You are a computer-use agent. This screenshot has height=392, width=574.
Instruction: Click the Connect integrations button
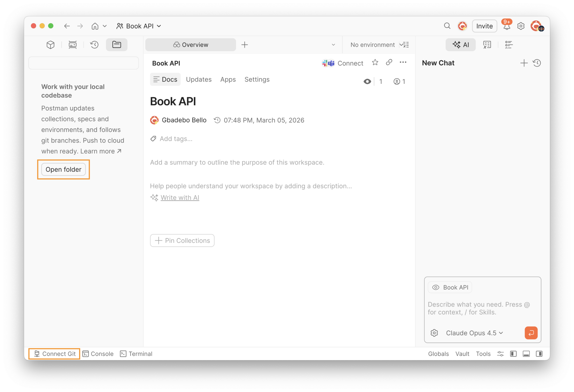point(342,63)
